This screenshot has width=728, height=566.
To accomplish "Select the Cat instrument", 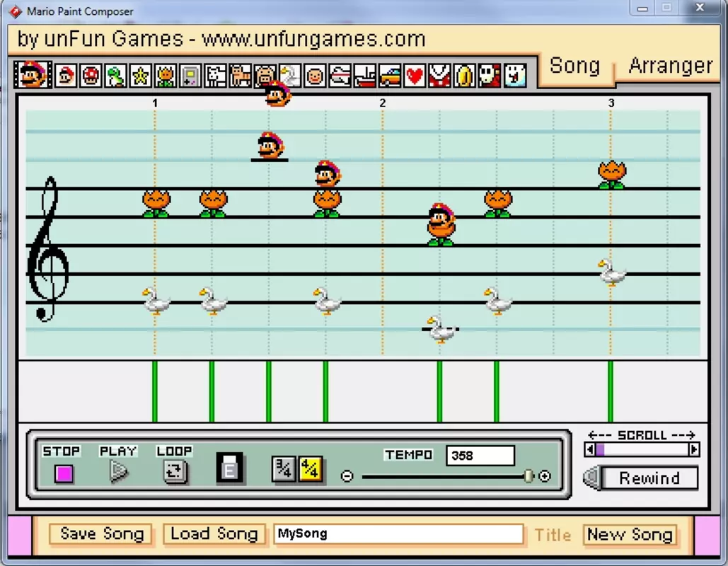I will 241,76.
